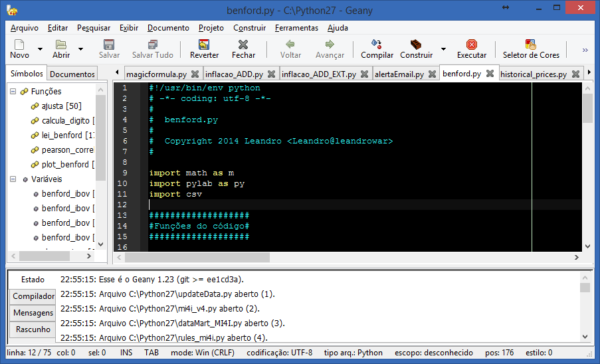
Task: Click the Geany application title icon
Action: tap(12, 11)
